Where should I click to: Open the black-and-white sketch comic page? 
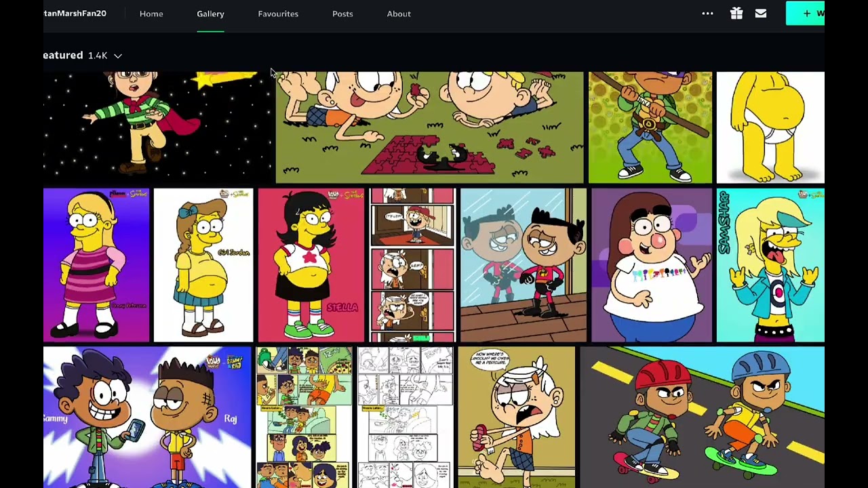click(406, 418)
